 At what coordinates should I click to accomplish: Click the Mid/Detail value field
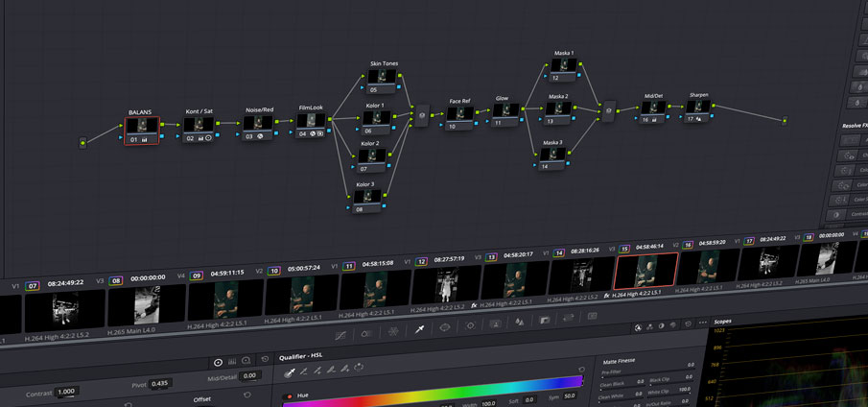click(x=249, y=376)
